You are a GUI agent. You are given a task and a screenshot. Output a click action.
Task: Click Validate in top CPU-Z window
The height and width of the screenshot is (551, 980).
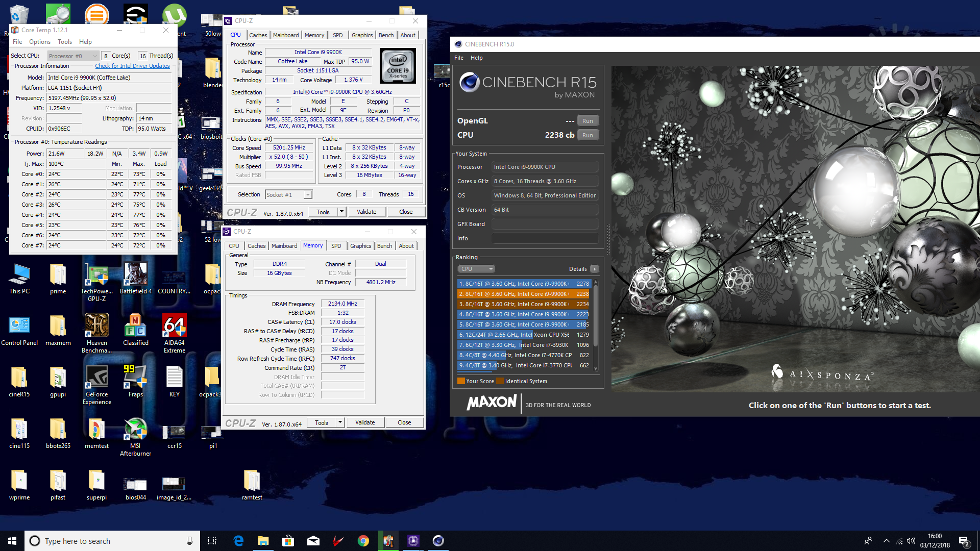[x=366, y=212]
